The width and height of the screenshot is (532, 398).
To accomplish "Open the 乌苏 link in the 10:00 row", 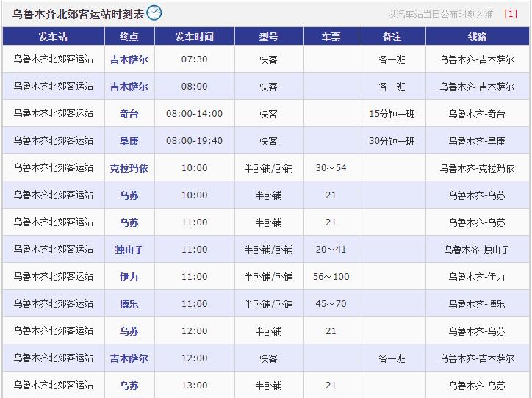I will pyautogui.click(x=129, y=195).
